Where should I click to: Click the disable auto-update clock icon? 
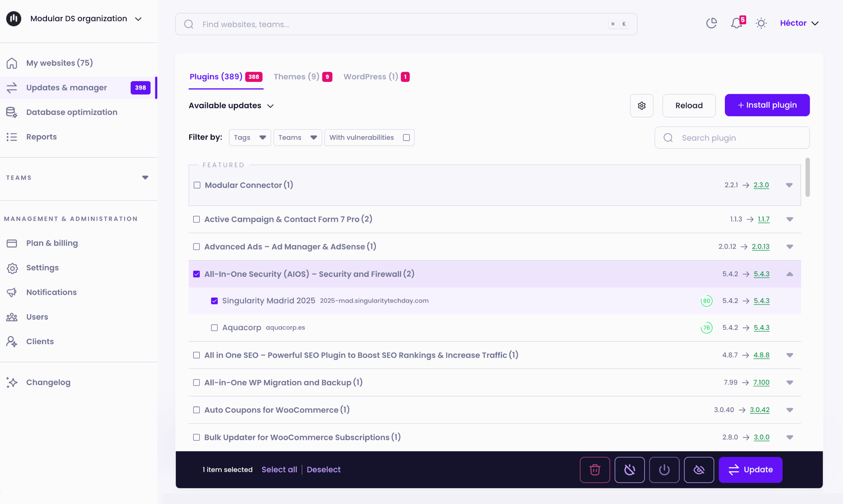click(629, 470)
